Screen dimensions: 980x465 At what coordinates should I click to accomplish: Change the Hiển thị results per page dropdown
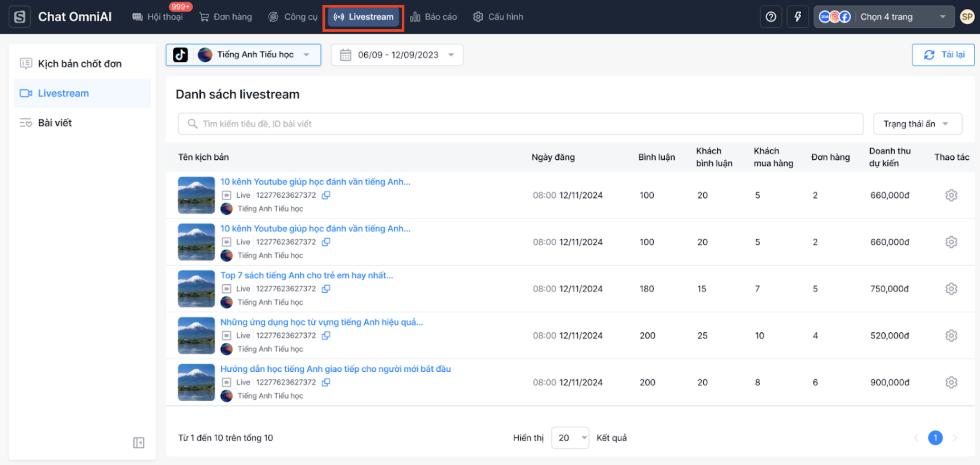coord(570,438)
